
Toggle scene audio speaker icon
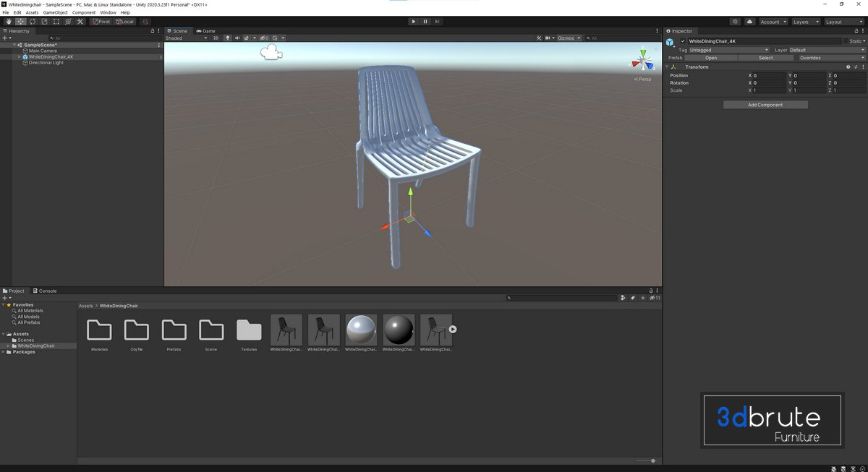237,38
